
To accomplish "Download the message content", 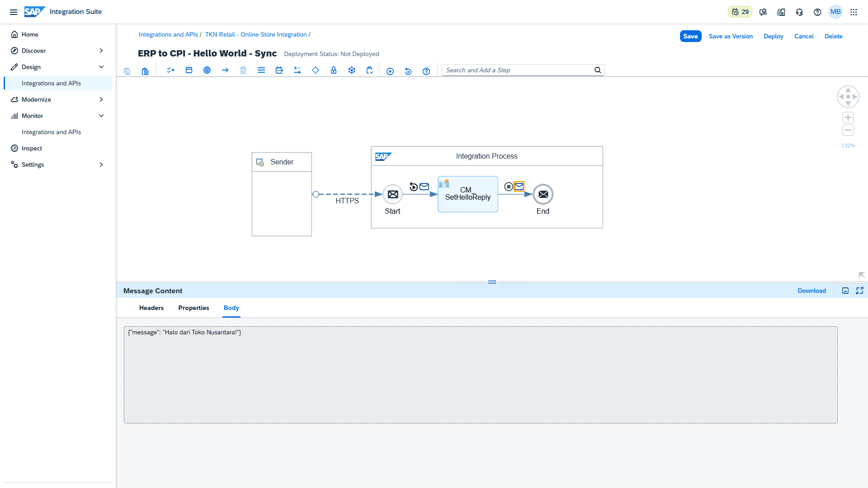I will (811, 291).
